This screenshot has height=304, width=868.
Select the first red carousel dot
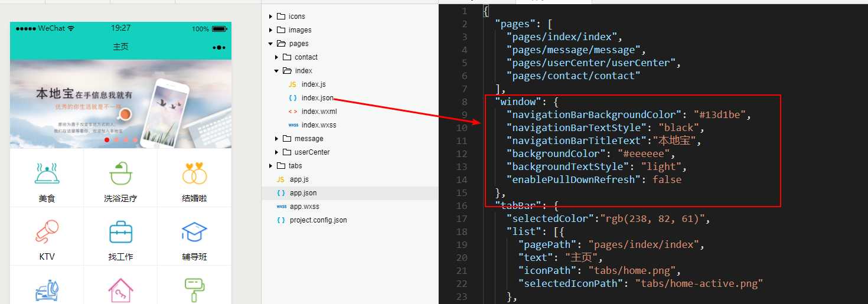click(107, 140)
